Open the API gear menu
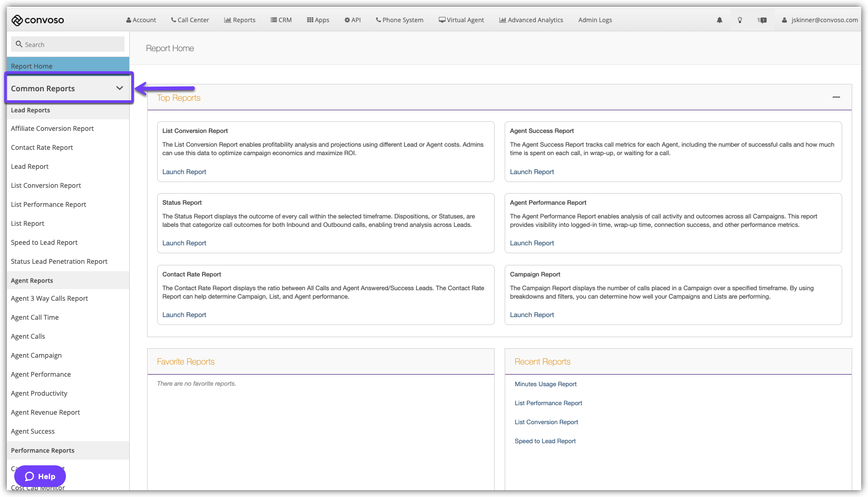This screenshot has width=868, height=497. (352, 20)
